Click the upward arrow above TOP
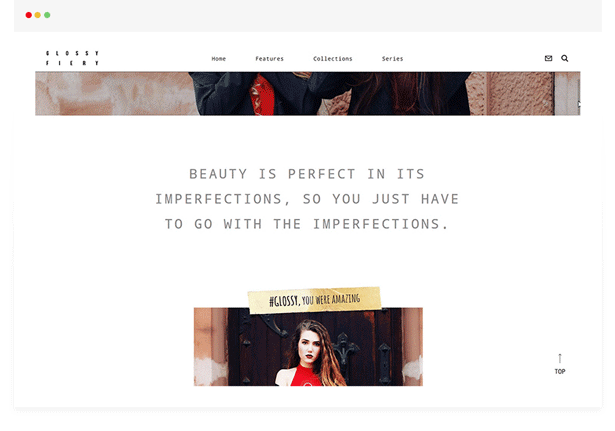615x431 pixels. tap(560, 358)
